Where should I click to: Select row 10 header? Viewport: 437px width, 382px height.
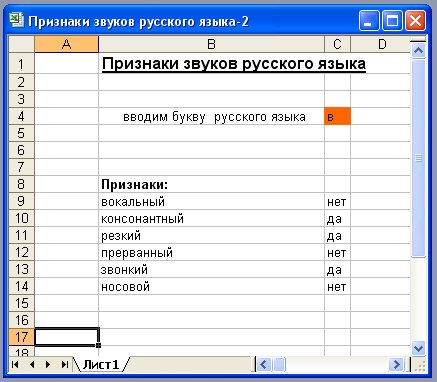(21, 218)
